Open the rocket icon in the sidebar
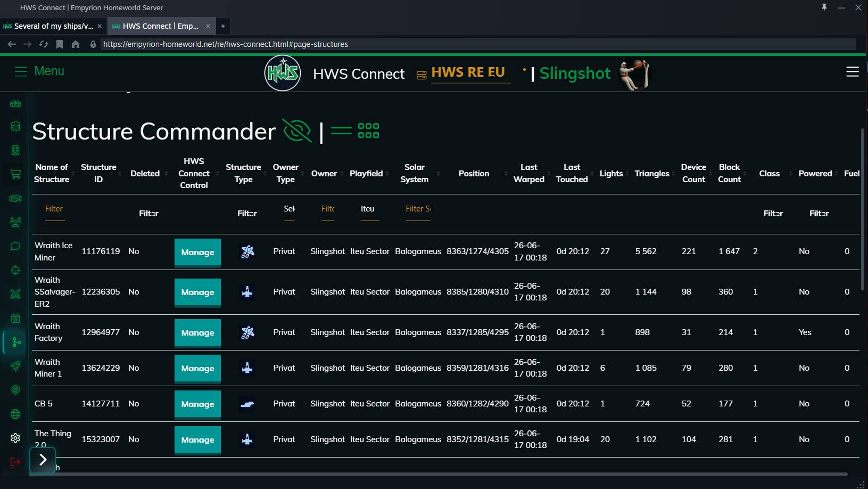The width and height of the screenshot is (868, 489). point(15,366)
